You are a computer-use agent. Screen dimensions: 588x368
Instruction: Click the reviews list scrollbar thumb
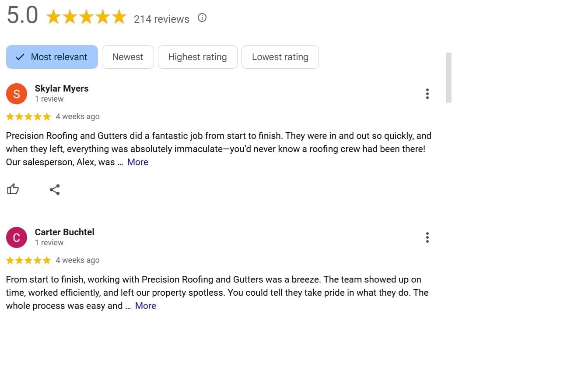pos(448,78)
